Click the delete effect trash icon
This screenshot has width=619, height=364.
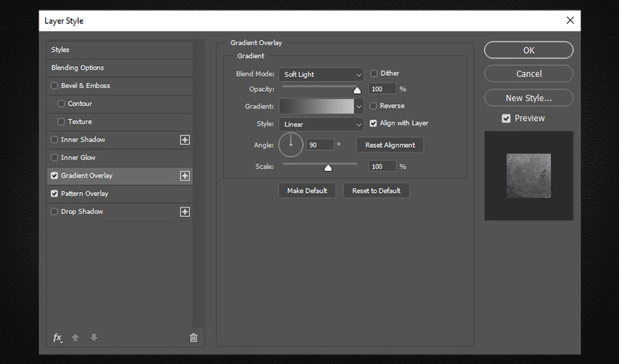tap(193, 338)
